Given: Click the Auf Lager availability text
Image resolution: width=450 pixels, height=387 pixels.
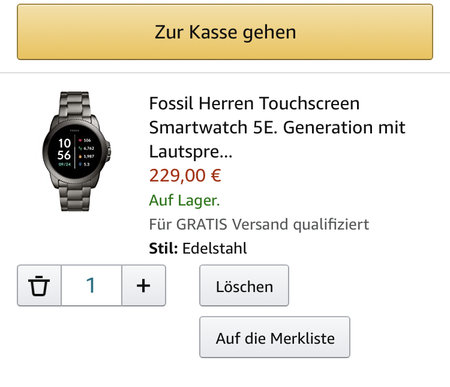Looking at the screenshot, I should tap(184, 200).
